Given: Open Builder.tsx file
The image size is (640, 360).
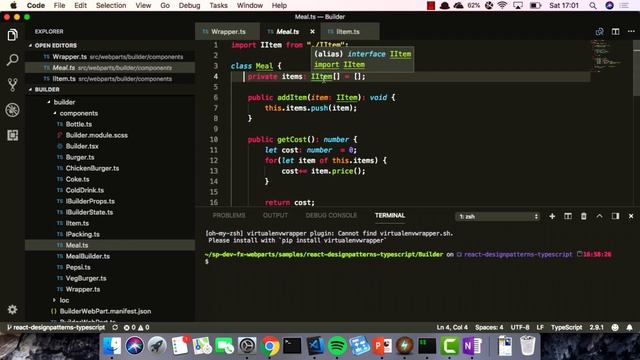Looking at the screenshot, I should pyautogui.click(x=82, y=146).
